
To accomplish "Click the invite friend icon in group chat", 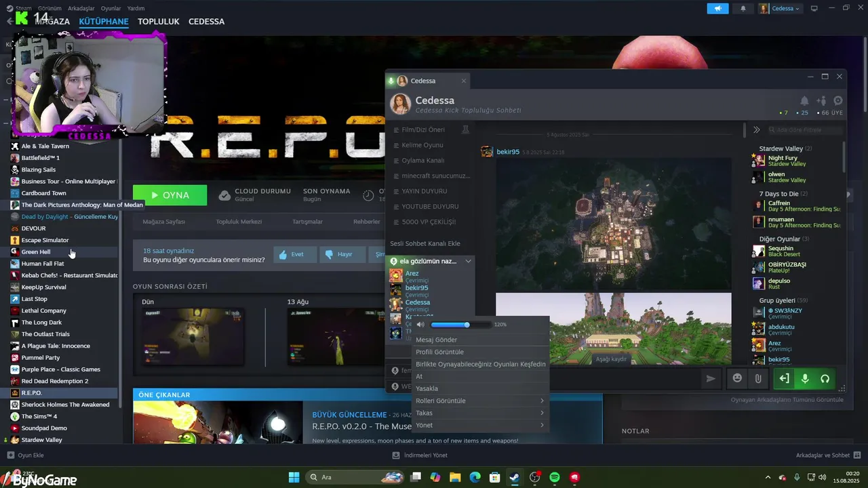I will pos(821,101).
